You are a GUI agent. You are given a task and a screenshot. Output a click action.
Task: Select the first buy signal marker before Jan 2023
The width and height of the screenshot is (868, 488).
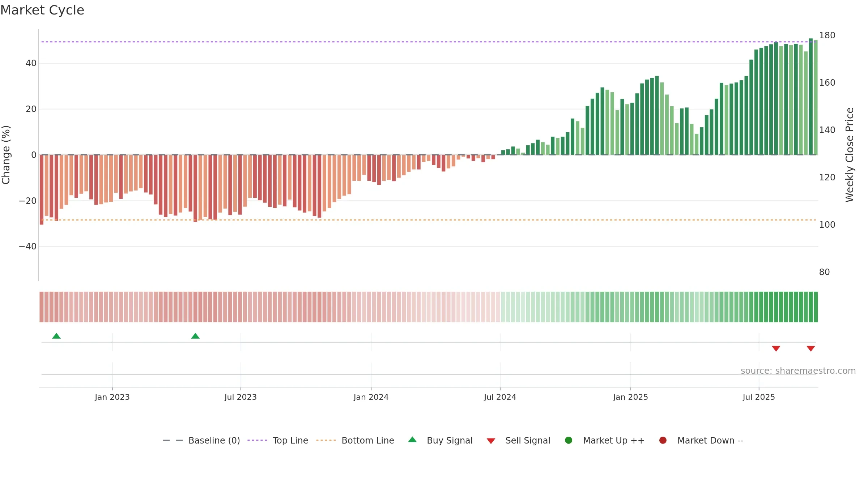56,336
